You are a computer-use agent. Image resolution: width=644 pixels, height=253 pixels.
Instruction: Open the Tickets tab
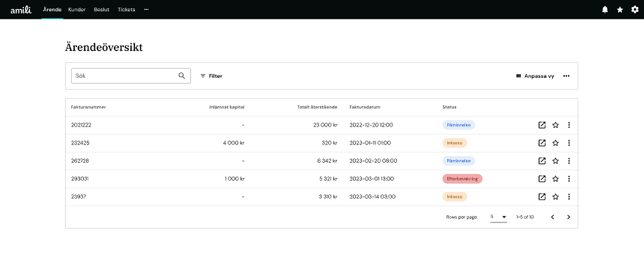click(x=126, y=10)
